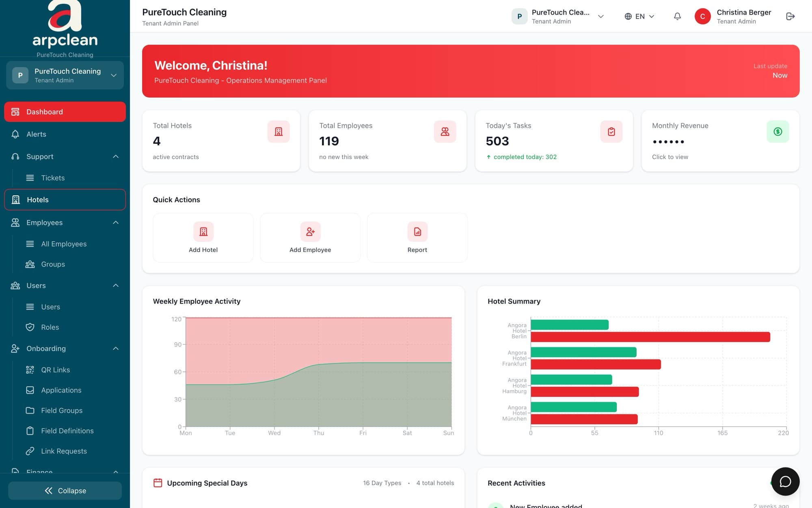Click the Upcoming Special Days calendar icon
Screen dimensions: 812x508
point(158,483)
